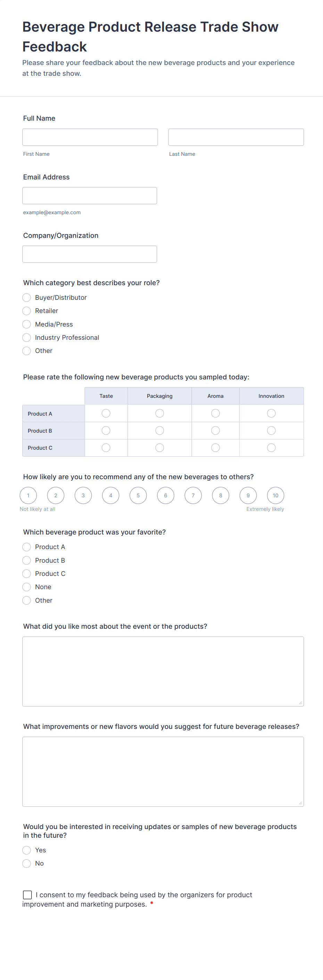Viewport: 323px width, 980px height.
Task: Click the Last Name text box
Action: coord(235,137)
